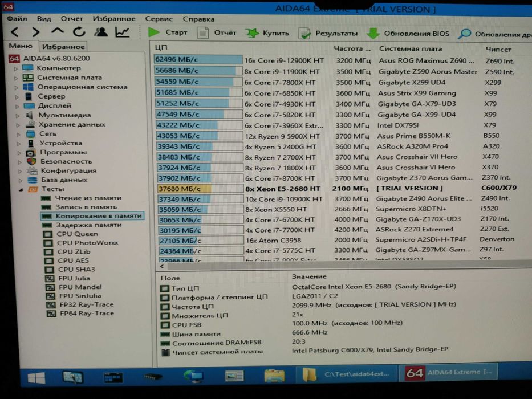The height and width of the screenshot is (399, 532).
Task: Sort by Частота column header
Action: tap(352, 49)
